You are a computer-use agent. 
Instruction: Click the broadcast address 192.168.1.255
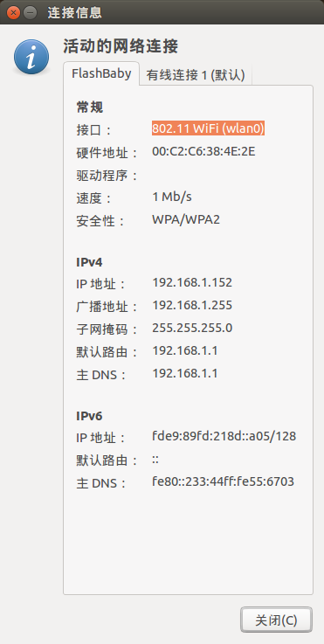192,305
